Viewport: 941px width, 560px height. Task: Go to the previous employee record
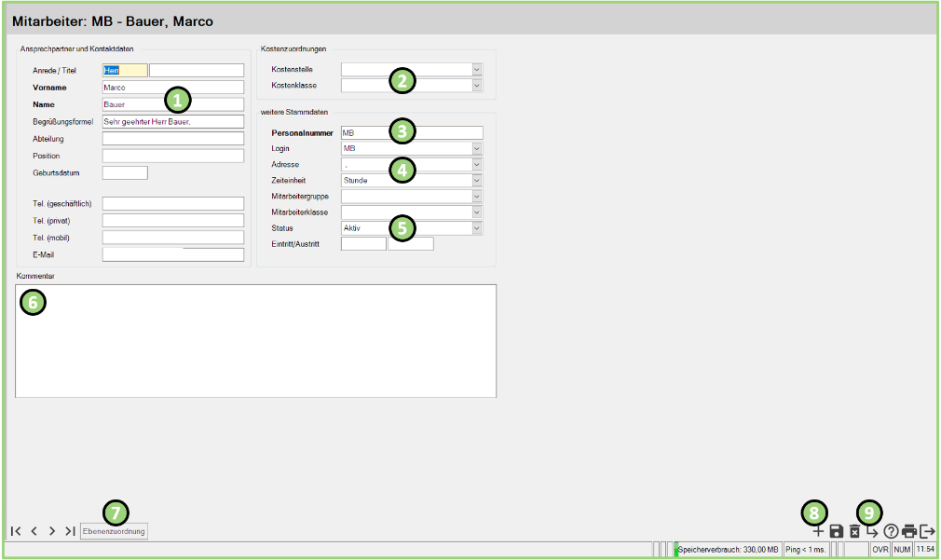(34, 531)
